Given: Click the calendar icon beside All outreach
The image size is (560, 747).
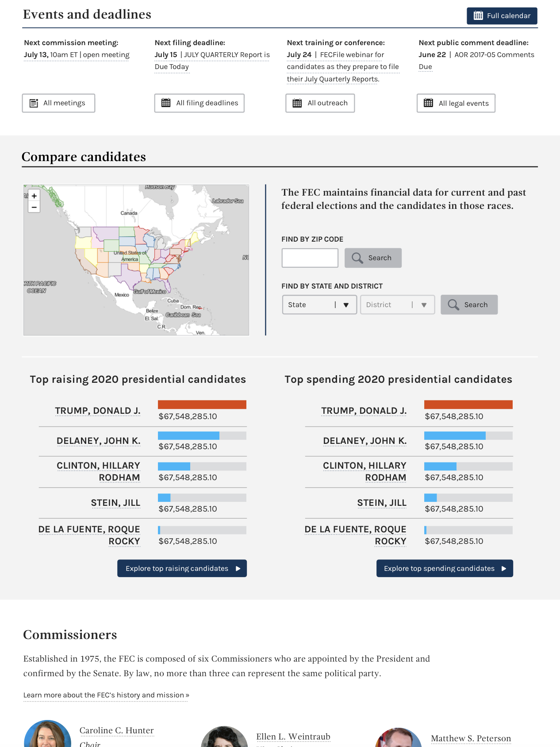Looking at the screenshot, I should tap(297, 103).
